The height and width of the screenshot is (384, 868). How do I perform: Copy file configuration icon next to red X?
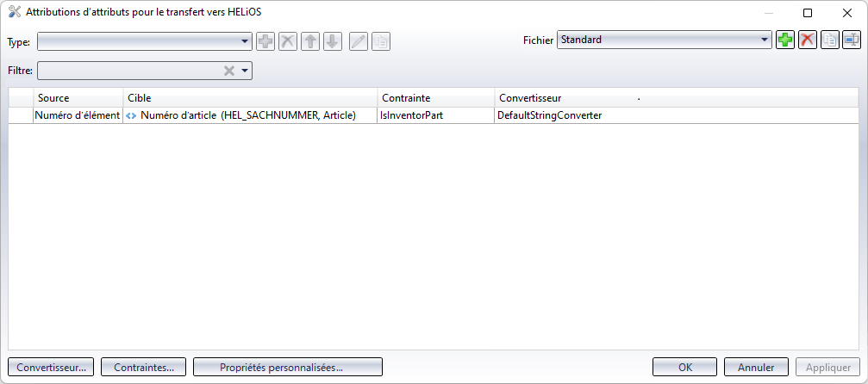(x=830, y=40)
